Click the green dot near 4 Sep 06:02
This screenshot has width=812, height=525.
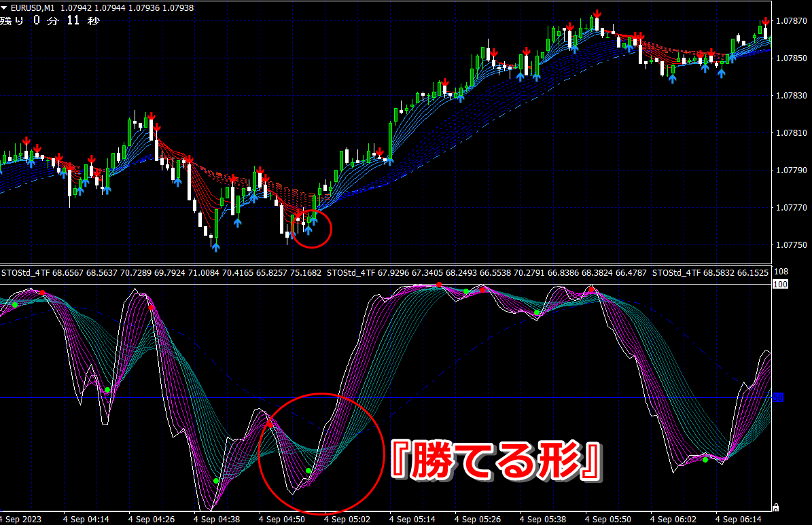(x=705, y=460)
